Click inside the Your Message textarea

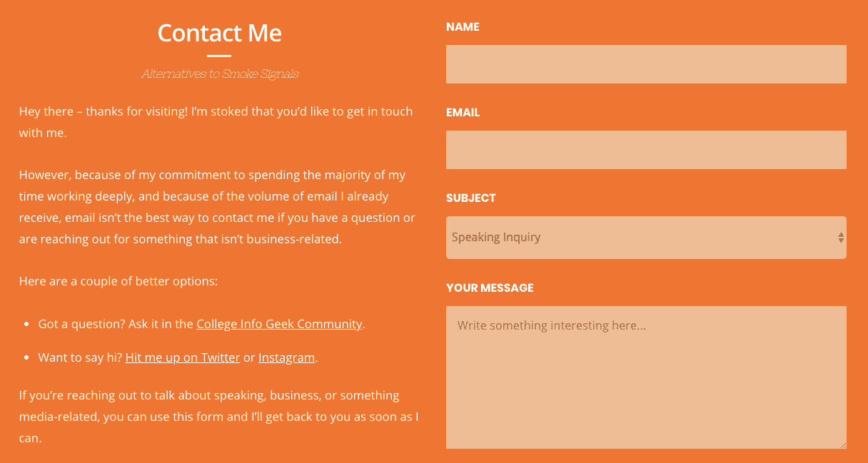point(646,377)
